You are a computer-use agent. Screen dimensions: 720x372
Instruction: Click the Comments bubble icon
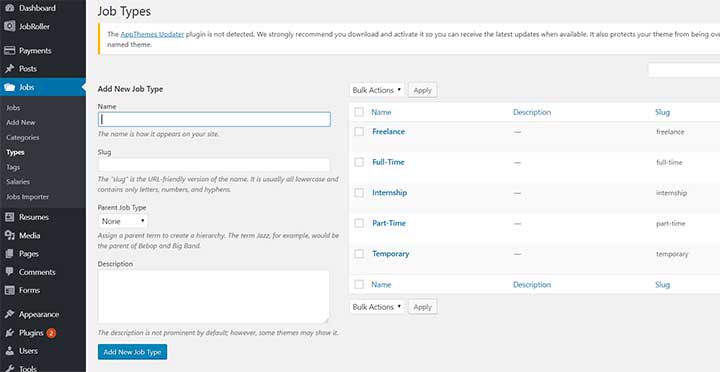(x=9, y=272)
